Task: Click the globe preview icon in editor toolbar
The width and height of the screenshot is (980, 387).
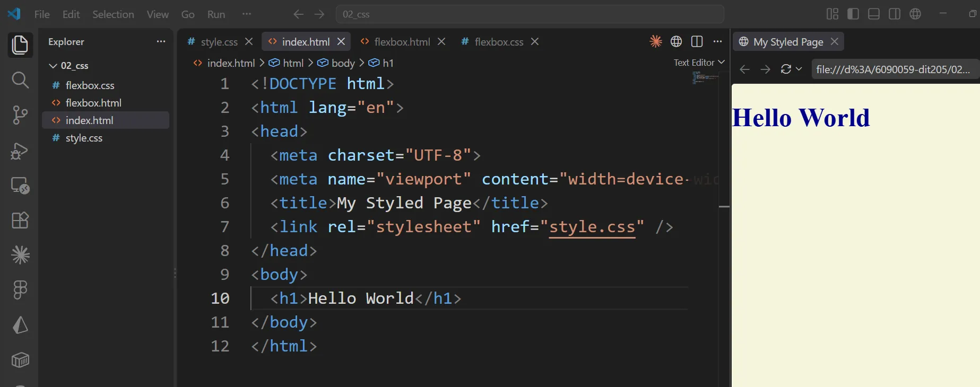Action: click(676, 41)
